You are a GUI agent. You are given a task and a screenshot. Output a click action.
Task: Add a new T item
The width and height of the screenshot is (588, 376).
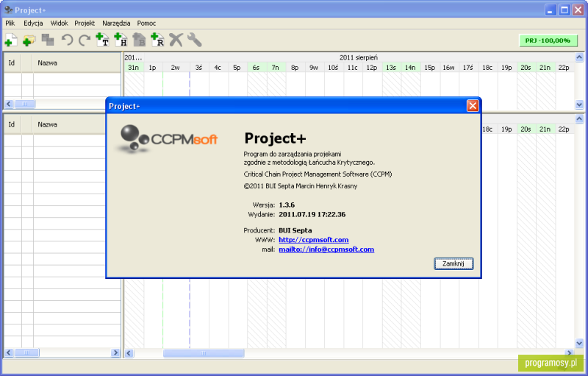click(102, 40)
